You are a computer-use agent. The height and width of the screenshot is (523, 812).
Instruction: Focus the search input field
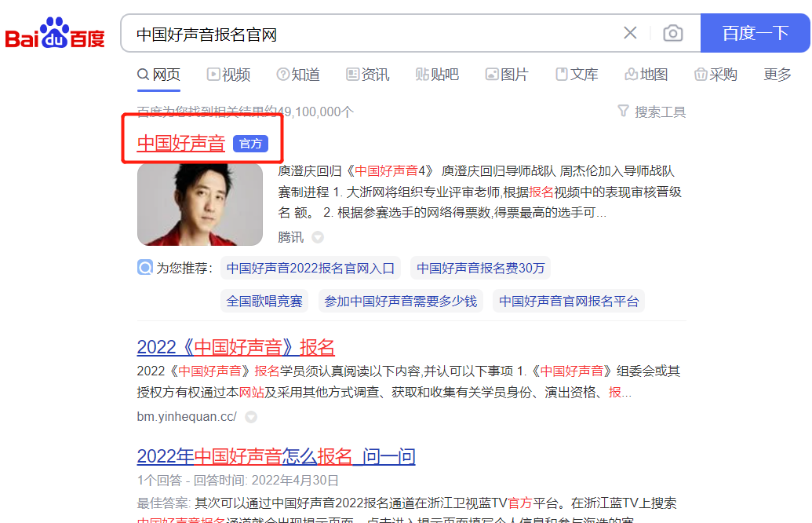point(369,34)
